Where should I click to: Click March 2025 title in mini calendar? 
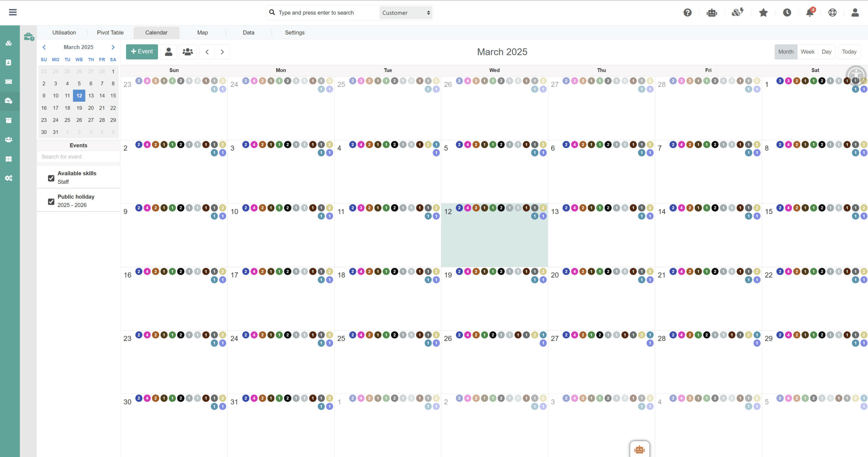tap(78, 47)
